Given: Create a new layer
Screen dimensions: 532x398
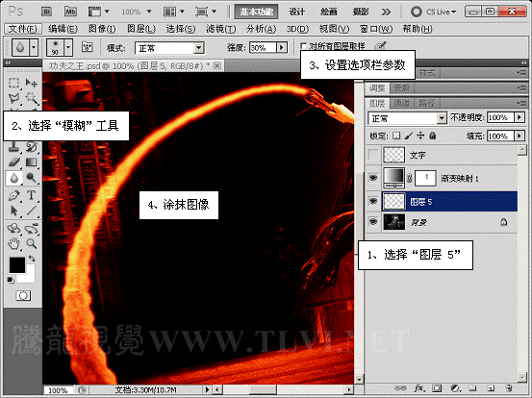Looking at the screenshot, I should click(491, 388).
